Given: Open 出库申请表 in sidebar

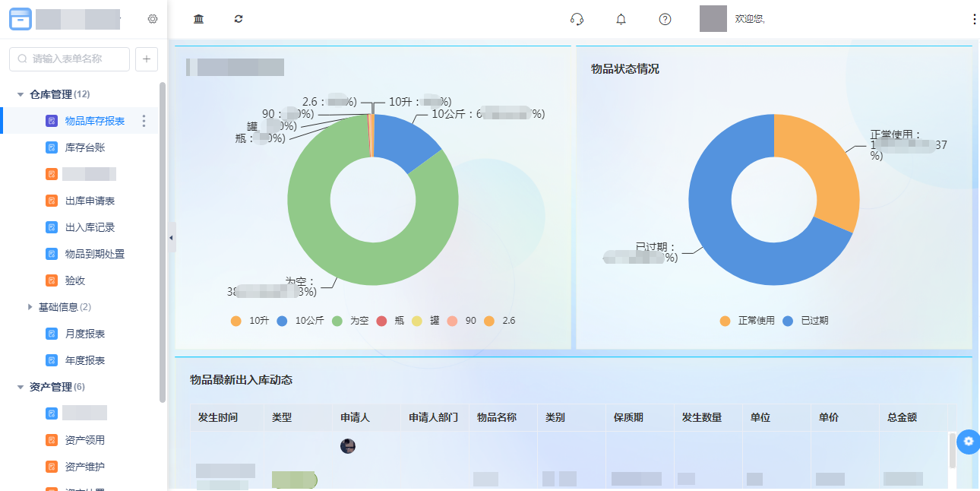Looking at the screenshot, I should click(x=90, y=201).
